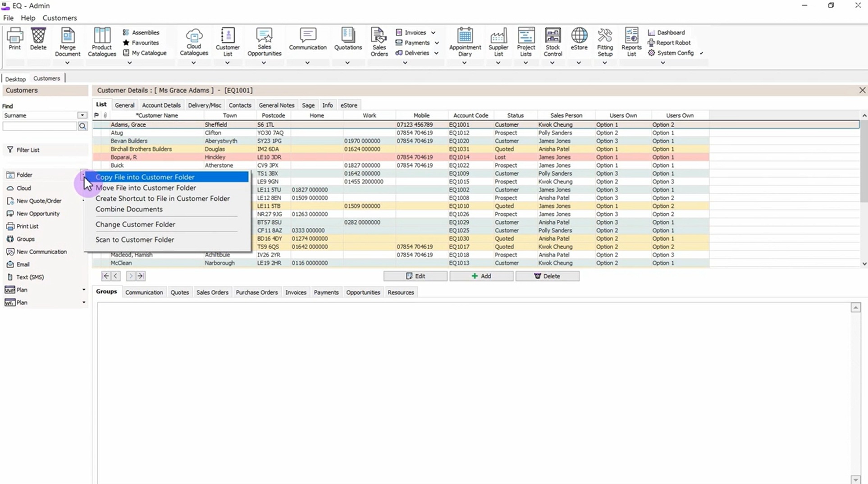The height and width of the screenshot is (484, 868).
Task: Switch to the Account Details tab
Action: point(161,105)
